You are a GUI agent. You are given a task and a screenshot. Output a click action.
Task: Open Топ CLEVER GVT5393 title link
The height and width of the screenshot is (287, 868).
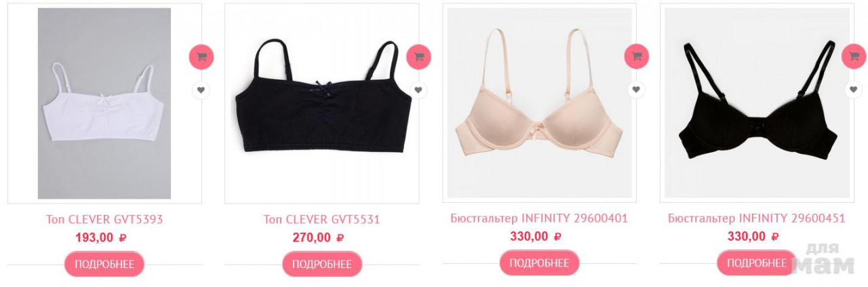[104, 220]
